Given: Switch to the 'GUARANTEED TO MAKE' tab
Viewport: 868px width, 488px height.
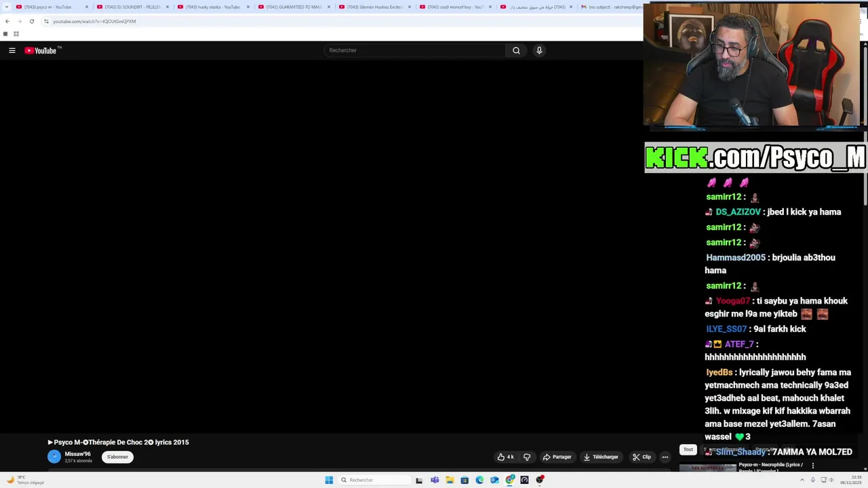Looking at the screenshot, I should click(294, 7).
